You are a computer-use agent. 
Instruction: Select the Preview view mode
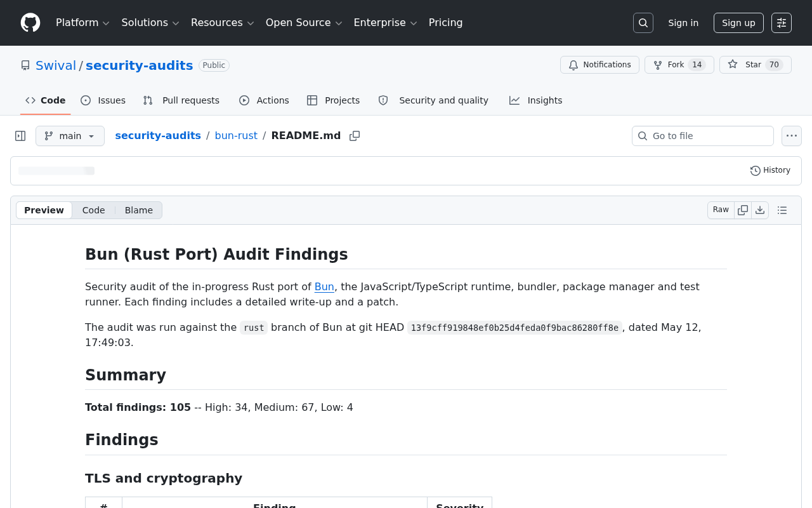(44, 210)
